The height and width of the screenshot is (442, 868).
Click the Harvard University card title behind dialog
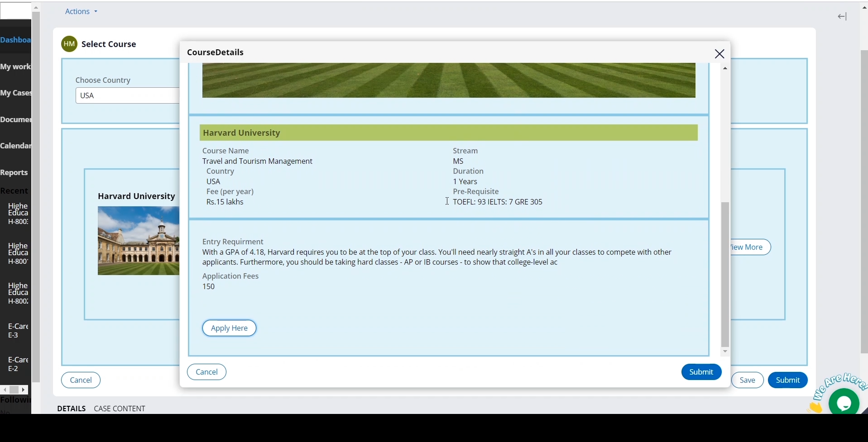click(x=136, y=196)
